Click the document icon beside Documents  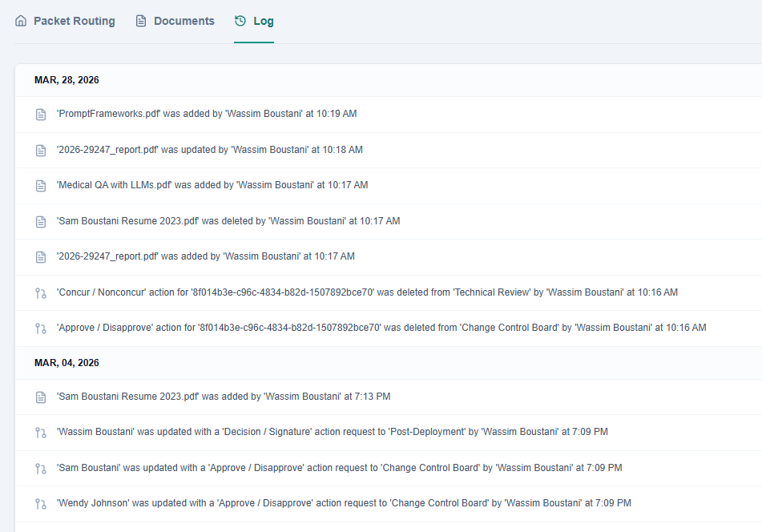click(x=141, y=21)
